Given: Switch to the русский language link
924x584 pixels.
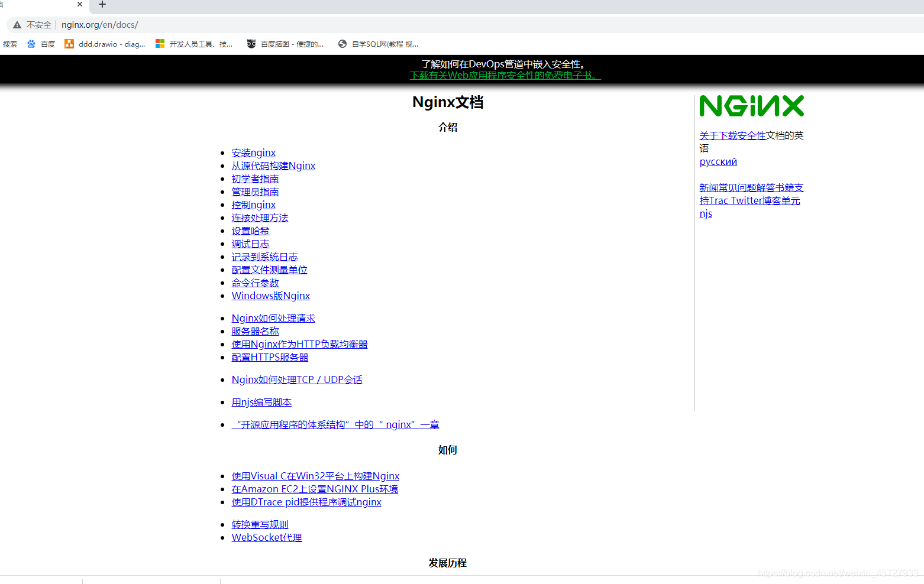Looking at the screenshot, I should (x=718, y=161).
